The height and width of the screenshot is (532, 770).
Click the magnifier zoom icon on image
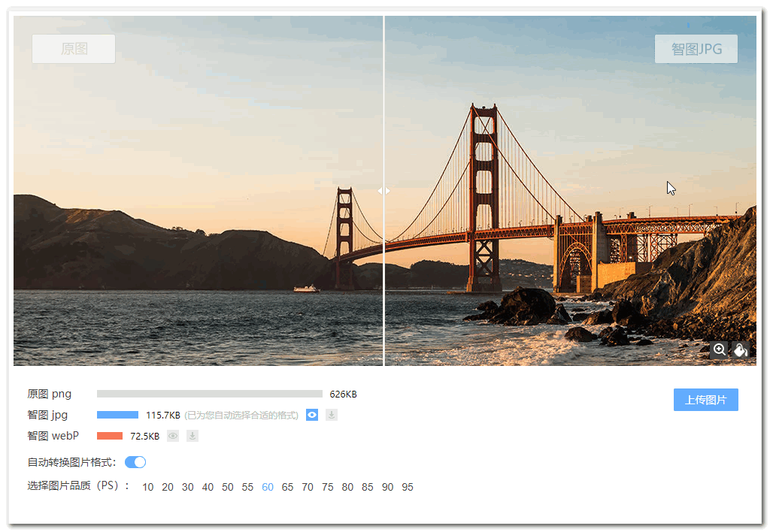coord(720,350)
